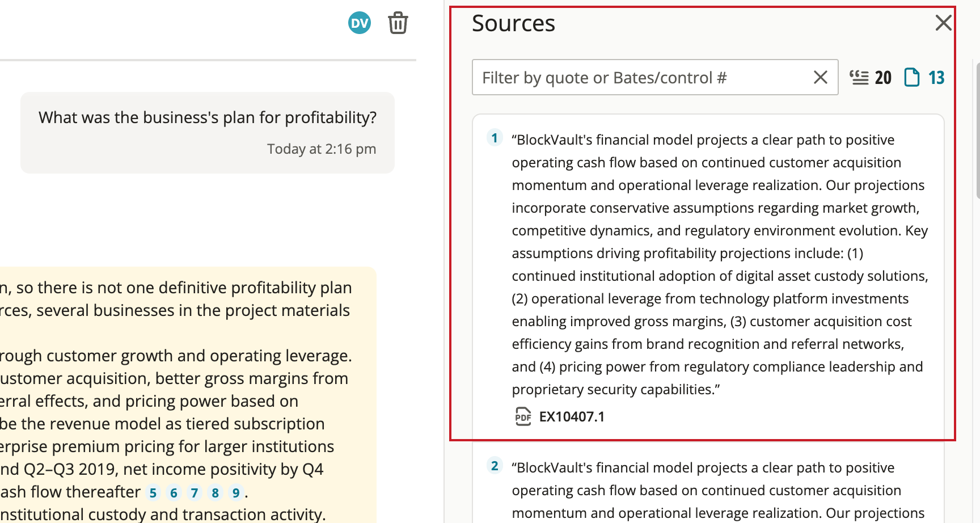Delete the conversation with trash icon
The height and width of the screenshot is (523, 980).
[398, 23]
